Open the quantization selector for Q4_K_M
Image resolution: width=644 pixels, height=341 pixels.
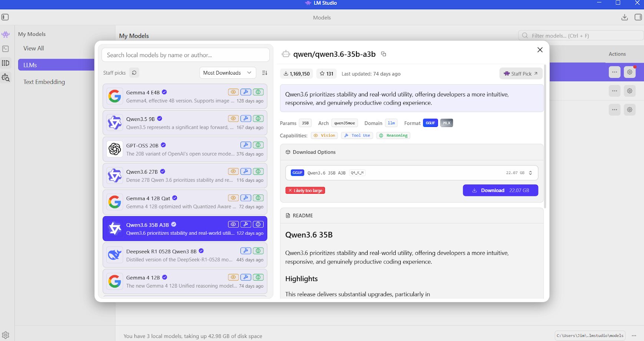click(411, 173)
